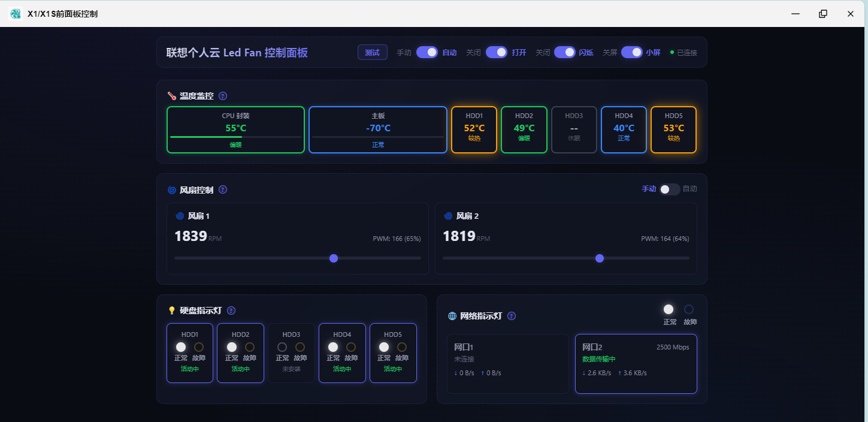Click the help icon next to 风扇控制
This screenshot has width=868, height=422.
click(x=223, y=189)
